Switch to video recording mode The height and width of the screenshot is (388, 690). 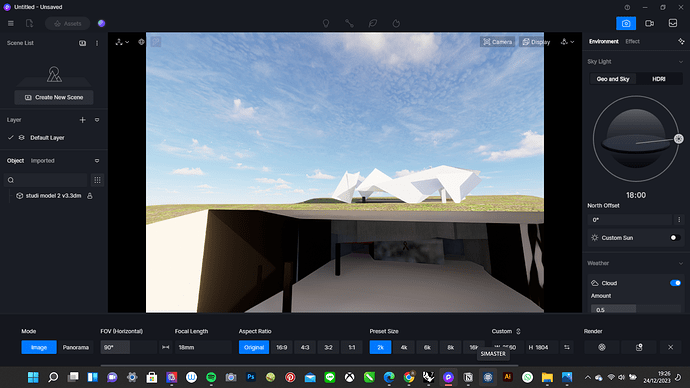point(649,23)
